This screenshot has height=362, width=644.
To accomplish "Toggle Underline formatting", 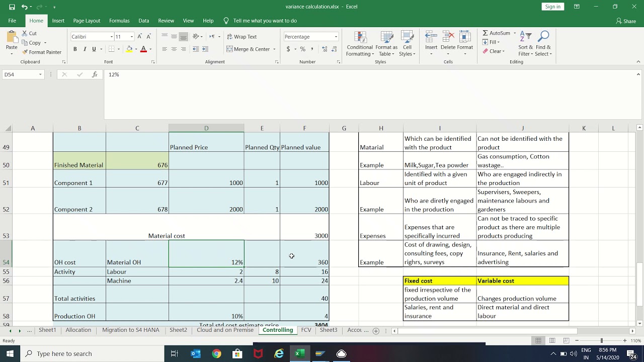I will coord(94,49).
